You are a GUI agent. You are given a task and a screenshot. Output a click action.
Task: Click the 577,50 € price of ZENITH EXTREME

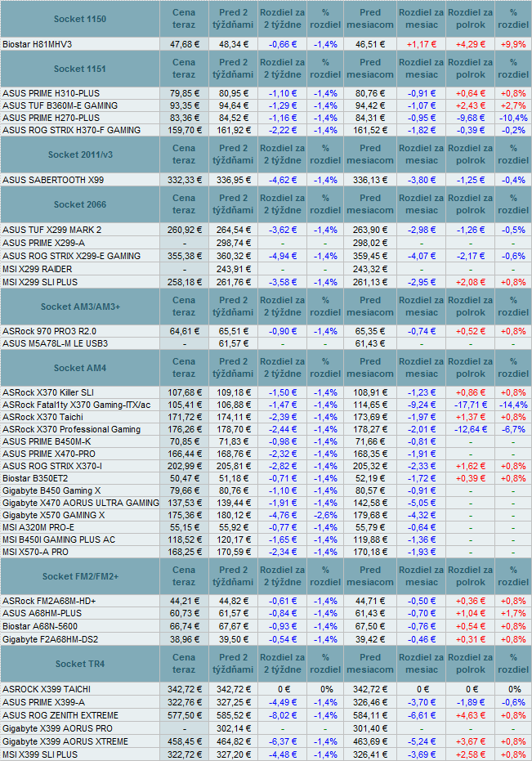pos(185,715)
